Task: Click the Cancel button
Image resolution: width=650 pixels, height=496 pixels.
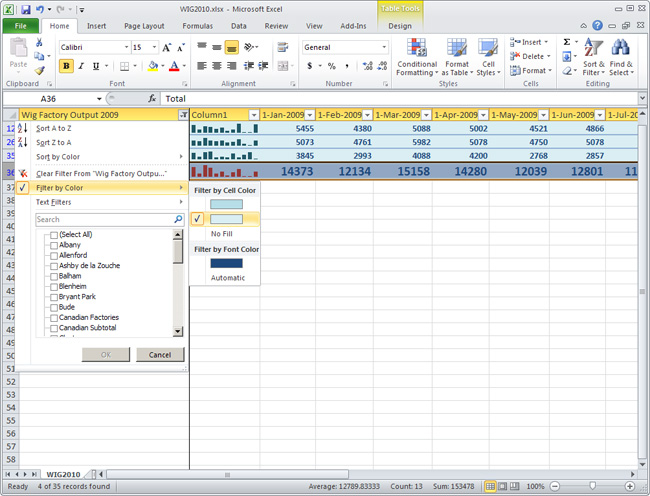Action: [x=160, y=355]
